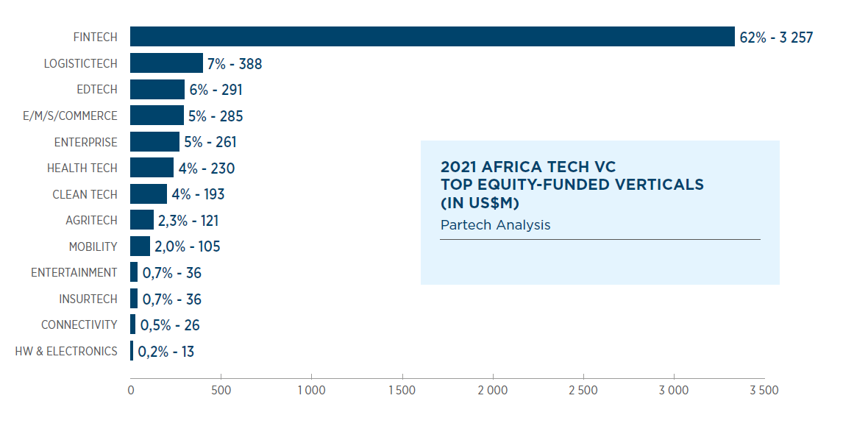Click the ENTERTAINMENT category label

pyautogui.click(x=74, y=272)
